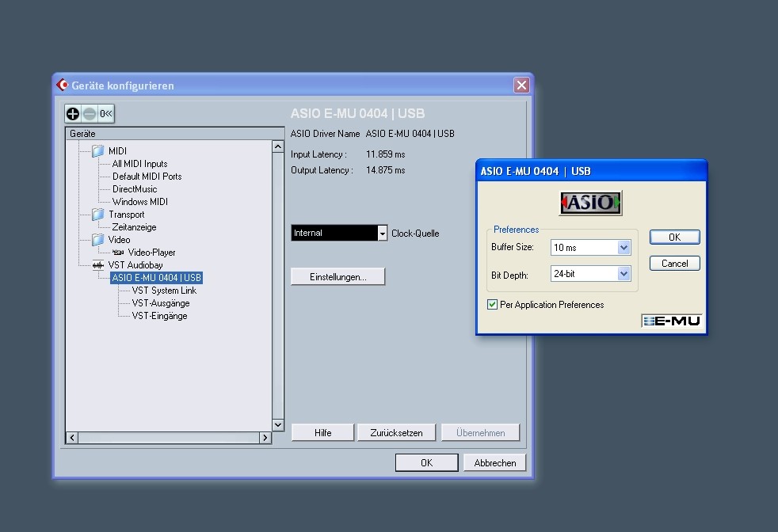Open the Buffer Size dropdown

624,248
